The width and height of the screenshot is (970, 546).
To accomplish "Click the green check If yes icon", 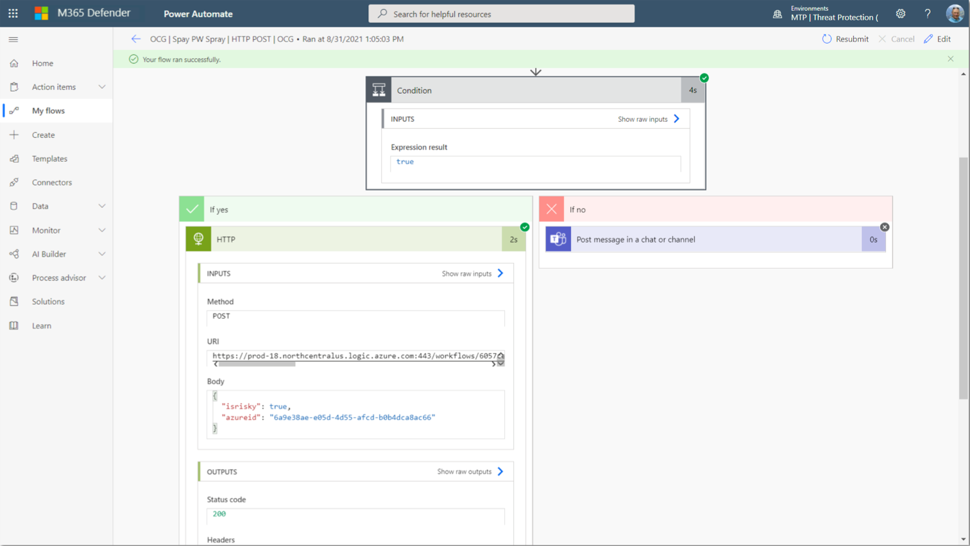I will coord(192,209).
